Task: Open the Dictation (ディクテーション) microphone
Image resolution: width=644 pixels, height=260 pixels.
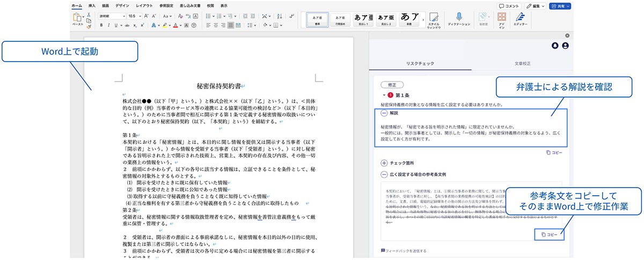Action: [459, 18]
